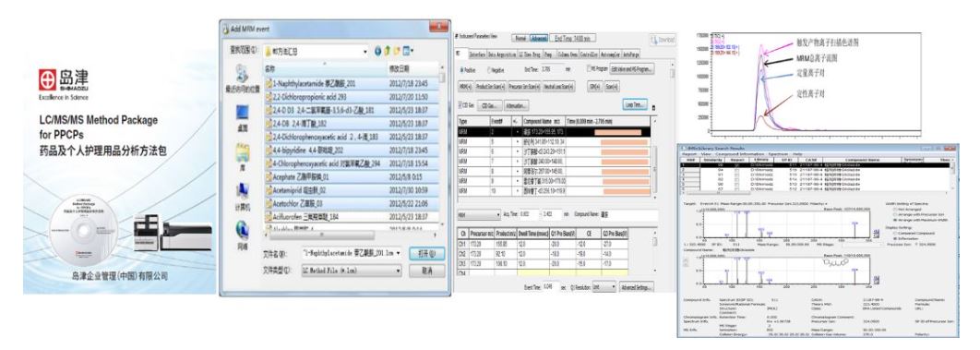
Task: Select file 2,4-DB _182
Action: (x=352, y=123)
